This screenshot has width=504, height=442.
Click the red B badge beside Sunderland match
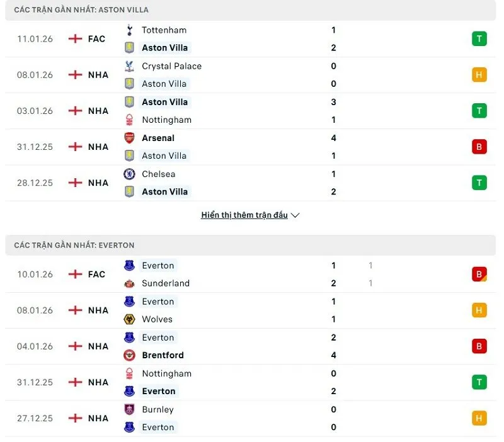click(x=479, y=274)
